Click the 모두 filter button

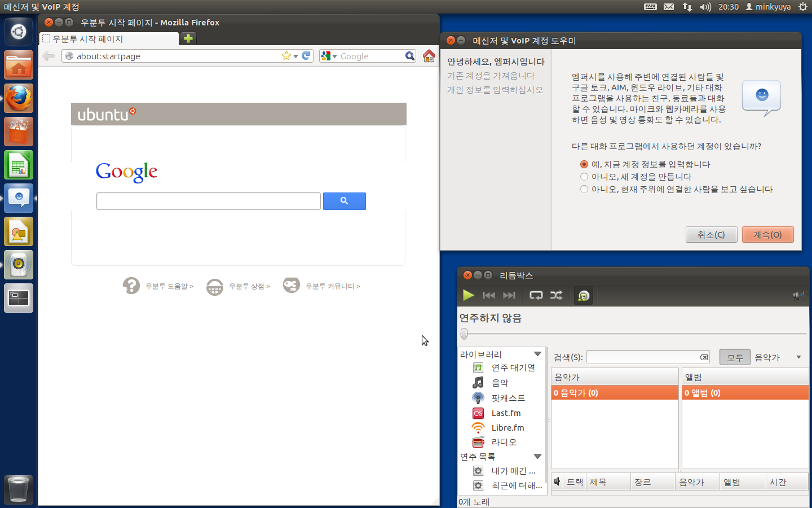coord(735,357)
